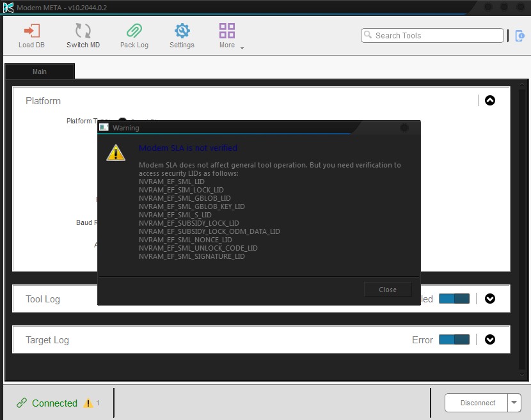The image size is (531, 420).
Task: Click the Connected status link icon
Action: pyautogui.click(x=22, y=403)
